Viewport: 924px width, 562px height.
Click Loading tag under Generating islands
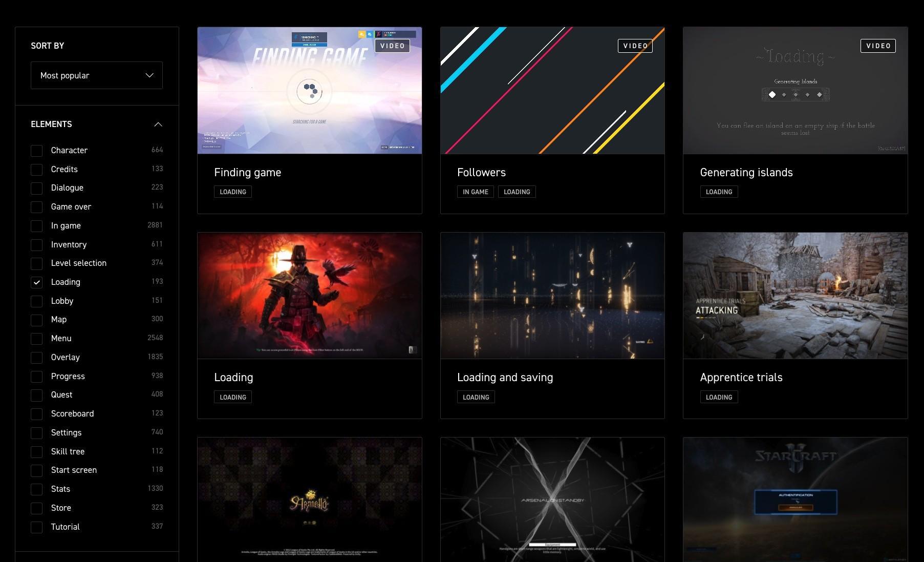pyautogui.click(x=719, y=192)
